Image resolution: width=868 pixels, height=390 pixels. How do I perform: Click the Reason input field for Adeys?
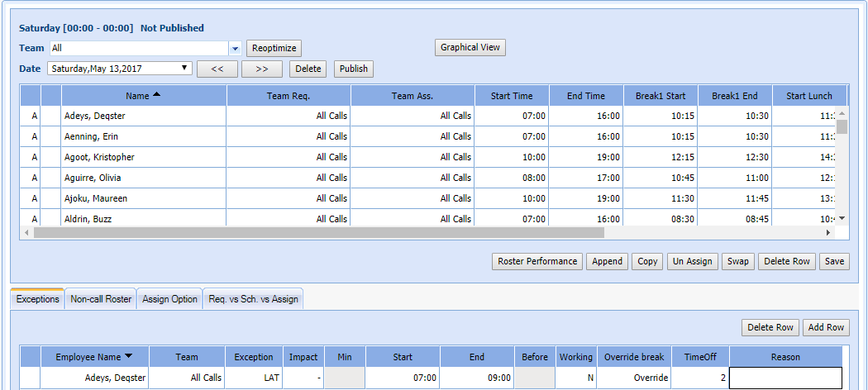[785, 378]
